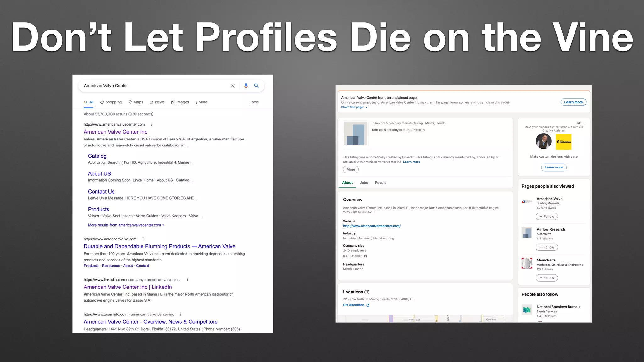Click Learn more in unclaimed page banner
Screen dimensions: 644x362
point(573,102)
